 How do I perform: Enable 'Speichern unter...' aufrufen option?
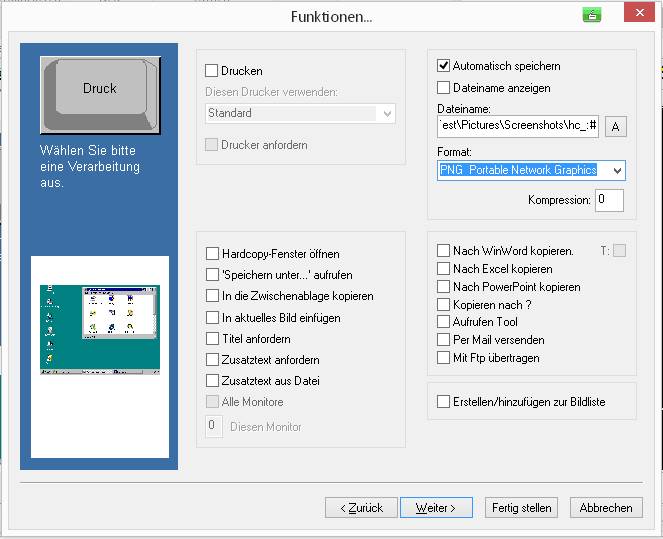pyautogui.click(x=212, y=275)
